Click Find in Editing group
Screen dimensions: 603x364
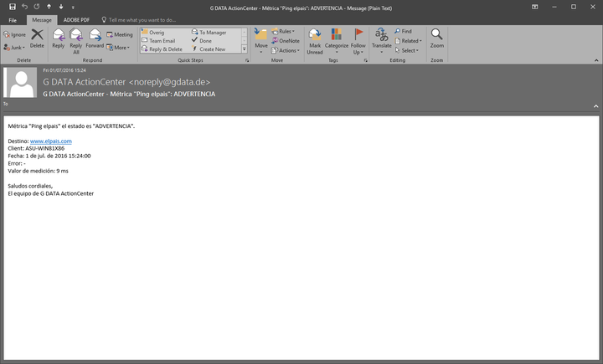point(403,31)
